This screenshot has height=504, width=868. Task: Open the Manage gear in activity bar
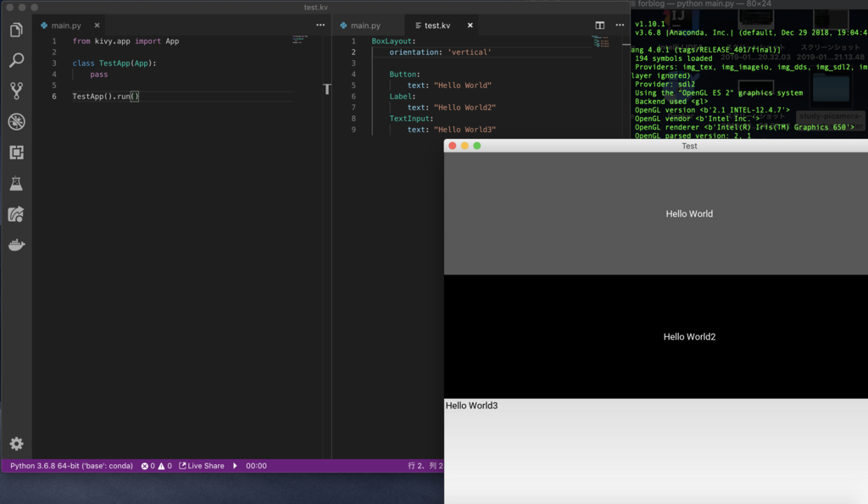(16, 444)
